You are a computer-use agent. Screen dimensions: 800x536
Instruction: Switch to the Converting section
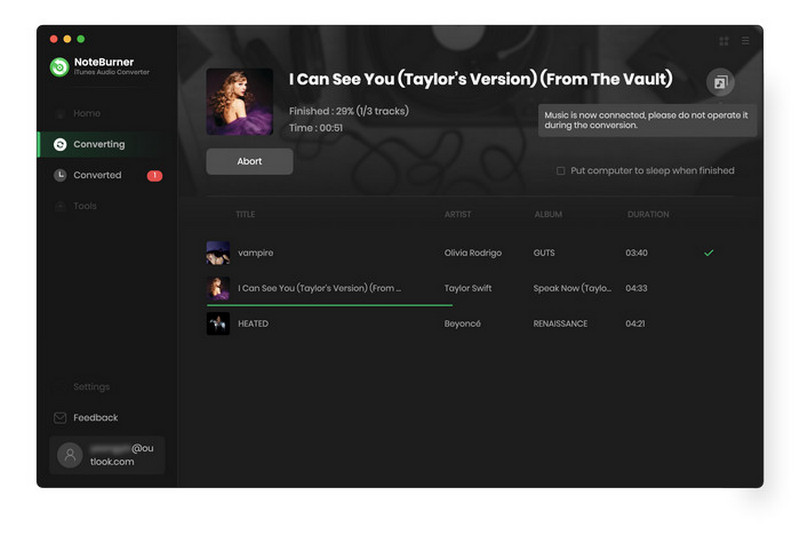click(x=105, y=144)
